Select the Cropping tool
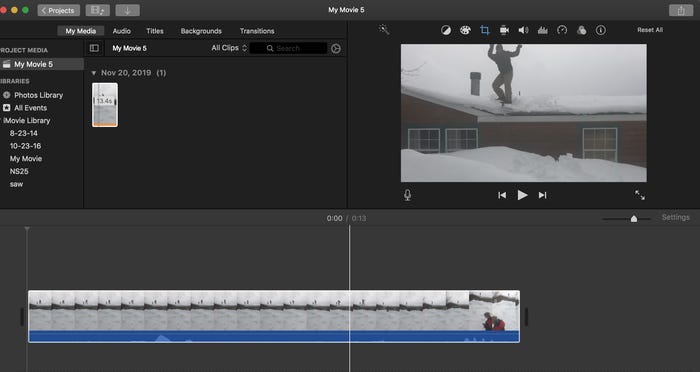The image size is (700, 372). pos(484,30)
